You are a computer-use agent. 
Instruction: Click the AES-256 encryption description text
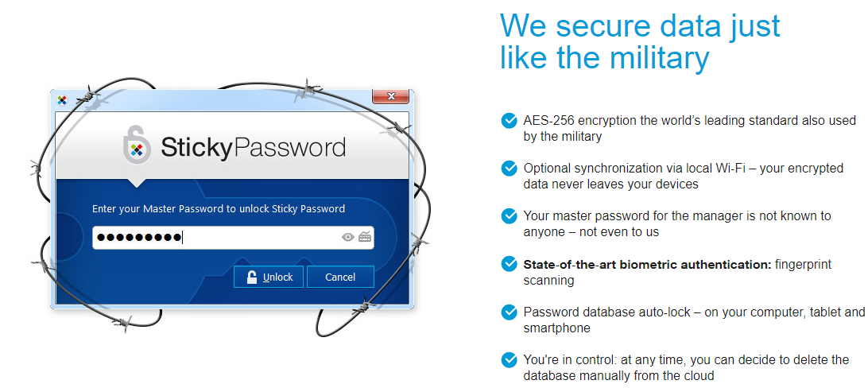pos(690,128)
